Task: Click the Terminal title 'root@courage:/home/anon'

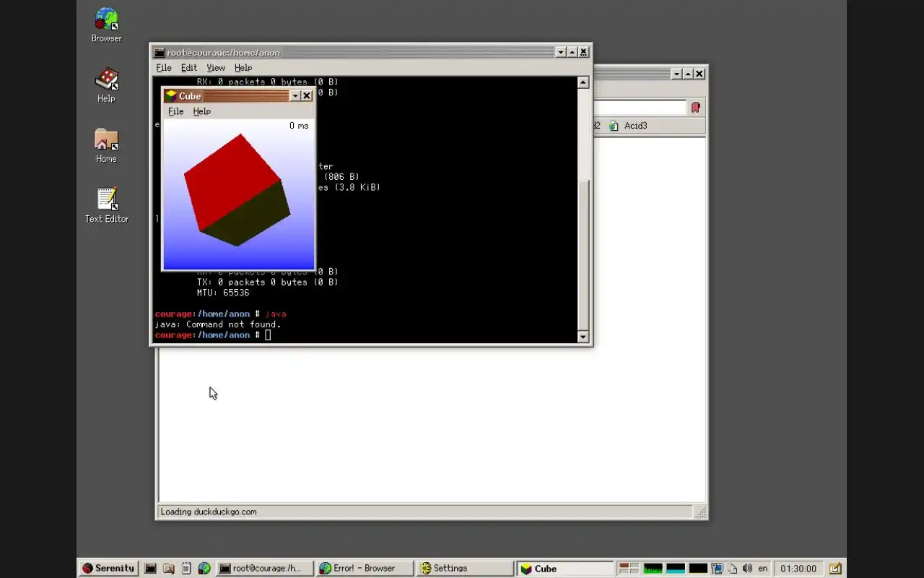Action: pyautogui.click(x=224, y=52)
